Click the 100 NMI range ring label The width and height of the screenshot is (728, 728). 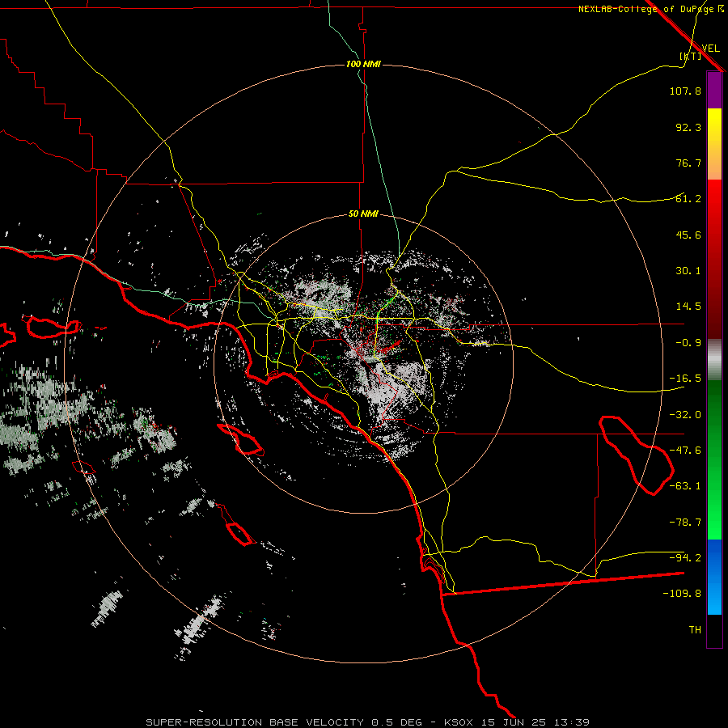[x=363, y=64]
